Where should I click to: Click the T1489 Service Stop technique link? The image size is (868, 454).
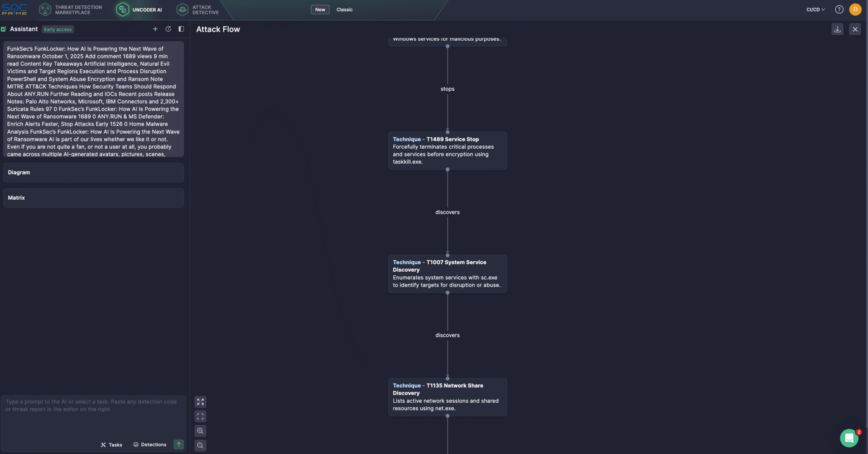point(452,139)
